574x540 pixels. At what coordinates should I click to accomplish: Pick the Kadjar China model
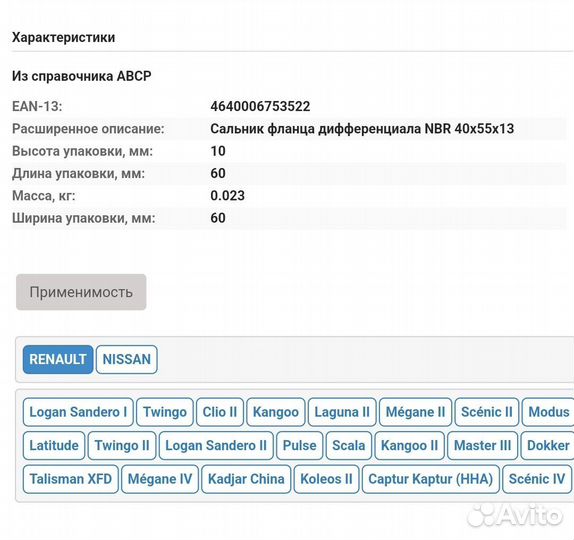246,479
